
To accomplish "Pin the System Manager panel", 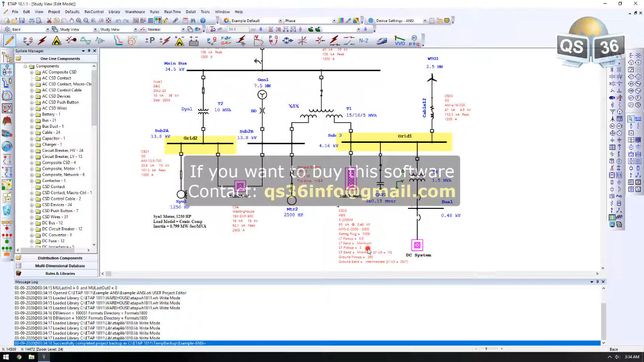I will [x=89, y=50].
